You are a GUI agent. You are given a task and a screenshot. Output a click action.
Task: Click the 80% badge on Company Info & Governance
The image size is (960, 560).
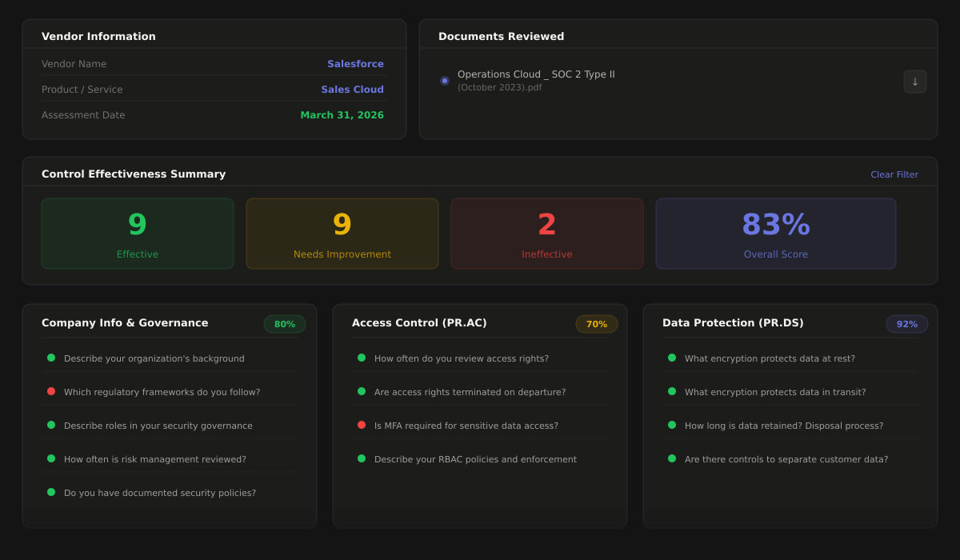pyautogui.click(x=285, y=324)
